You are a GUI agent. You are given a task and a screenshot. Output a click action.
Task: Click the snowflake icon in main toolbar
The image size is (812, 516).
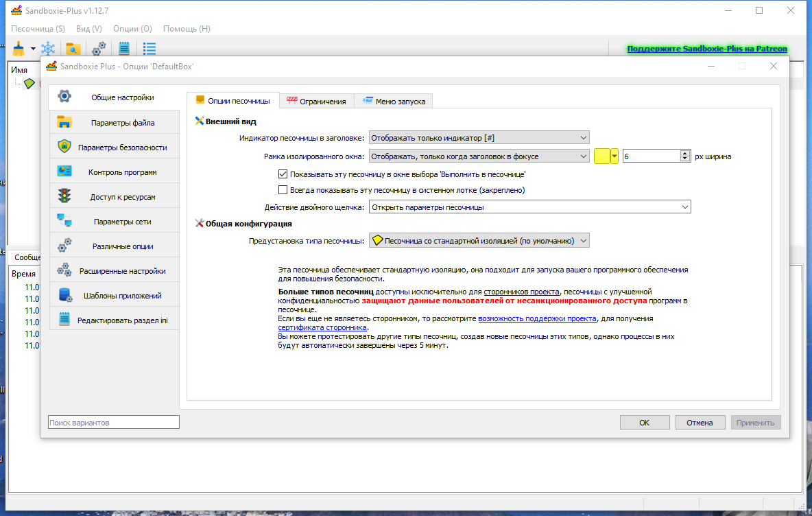(x=48, y=49)
